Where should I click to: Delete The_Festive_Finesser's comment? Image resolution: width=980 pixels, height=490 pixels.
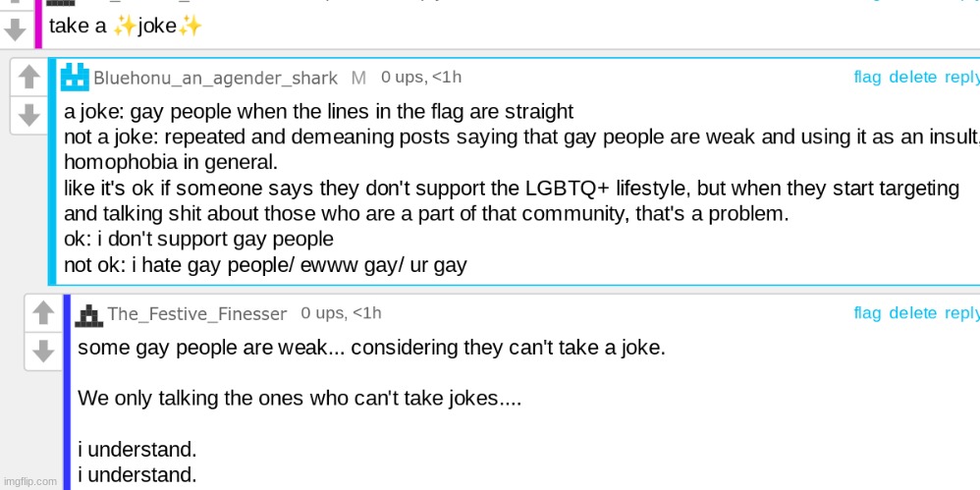[912, 313]
